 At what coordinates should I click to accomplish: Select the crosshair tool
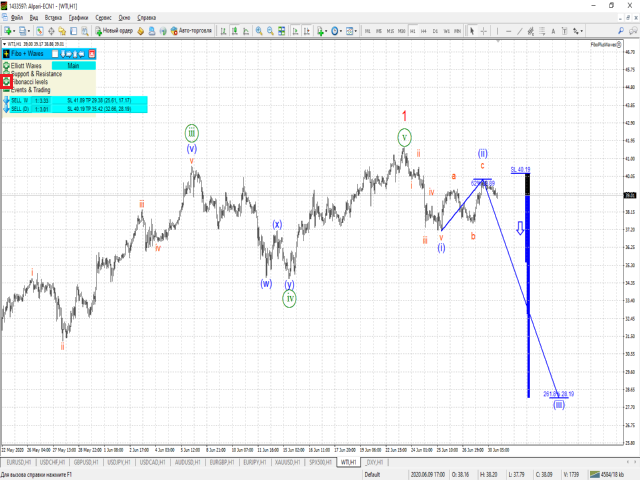click(x=484, y=31)
